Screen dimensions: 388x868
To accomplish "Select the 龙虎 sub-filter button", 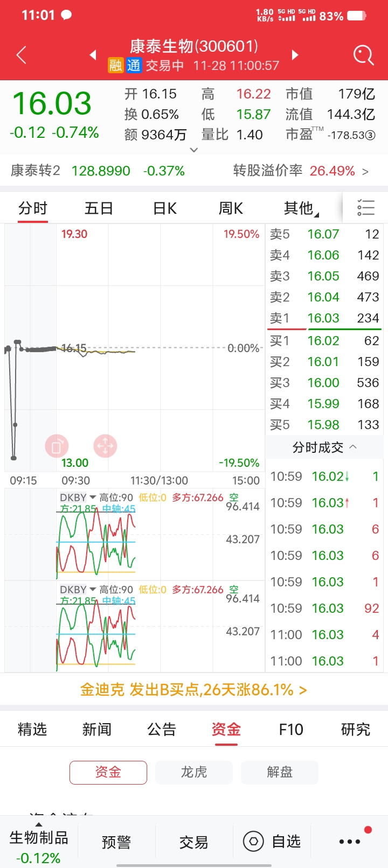I will click(x=194, y=772).
